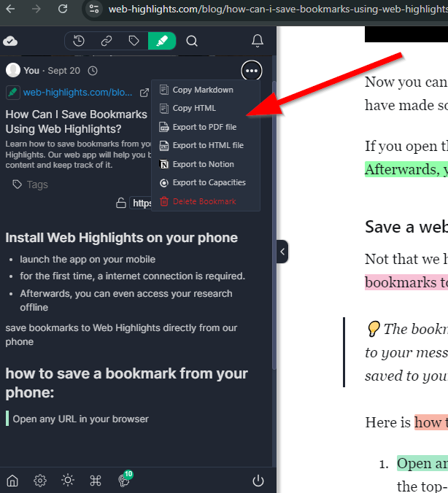
Task: Click the clock icon beside Sept 20
Action: [93, 71]
